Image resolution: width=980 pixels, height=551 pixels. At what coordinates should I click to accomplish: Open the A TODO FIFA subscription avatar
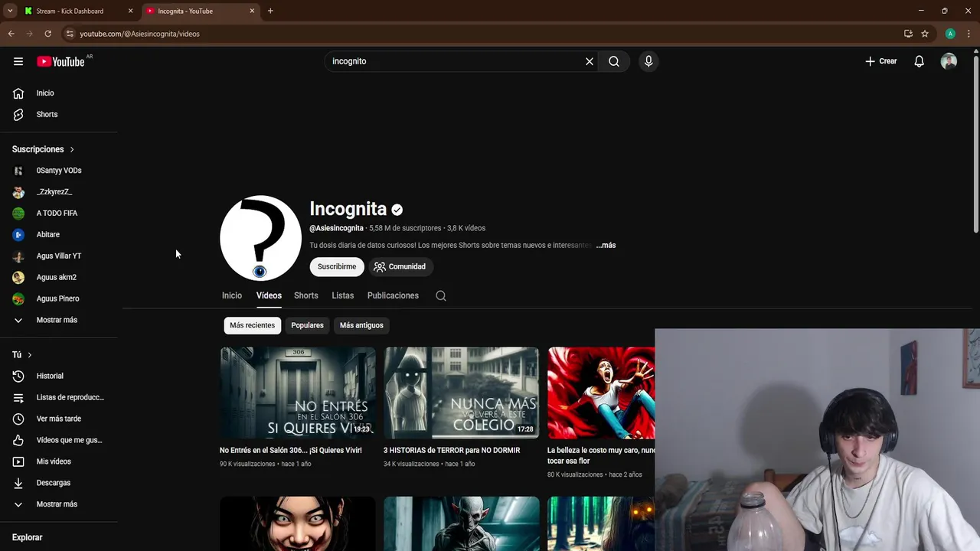point(18,214)
